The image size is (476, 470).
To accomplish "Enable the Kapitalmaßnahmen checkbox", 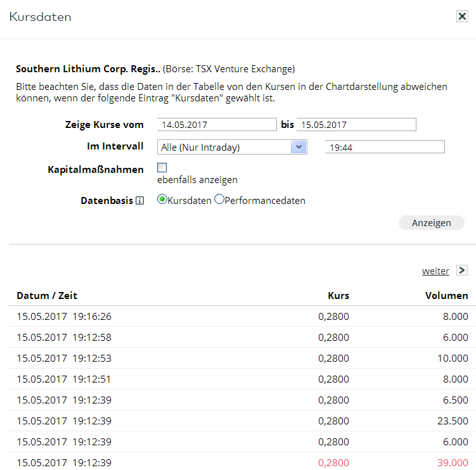I will pyautogui.click(x=162, y=168).
